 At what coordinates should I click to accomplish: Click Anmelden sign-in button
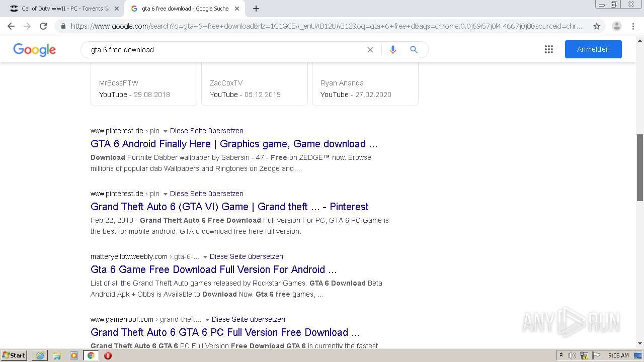tap(593, 49)
